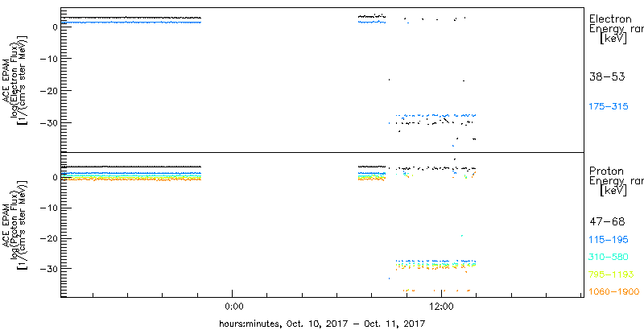Click the 115-195 proton energy legend label
Image resolution: width=644 pixels, height=330 pixels.
pyautogui.click(x=609, y=240)
